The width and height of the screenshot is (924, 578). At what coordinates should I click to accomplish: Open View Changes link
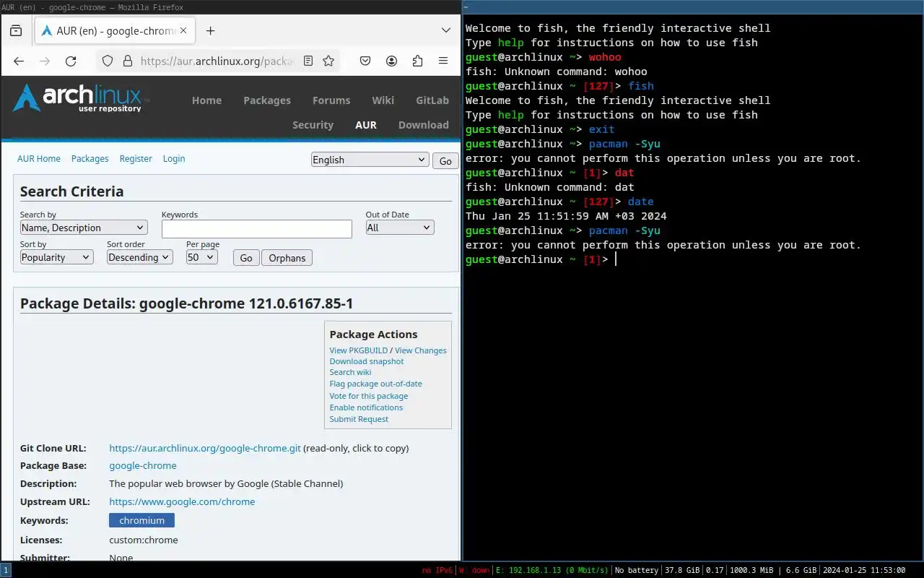click(421, 350)
